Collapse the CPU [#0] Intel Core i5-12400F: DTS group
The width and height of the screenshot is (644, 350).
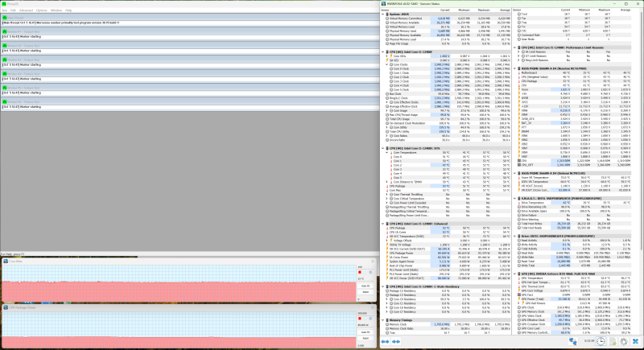tap(382, 148)
